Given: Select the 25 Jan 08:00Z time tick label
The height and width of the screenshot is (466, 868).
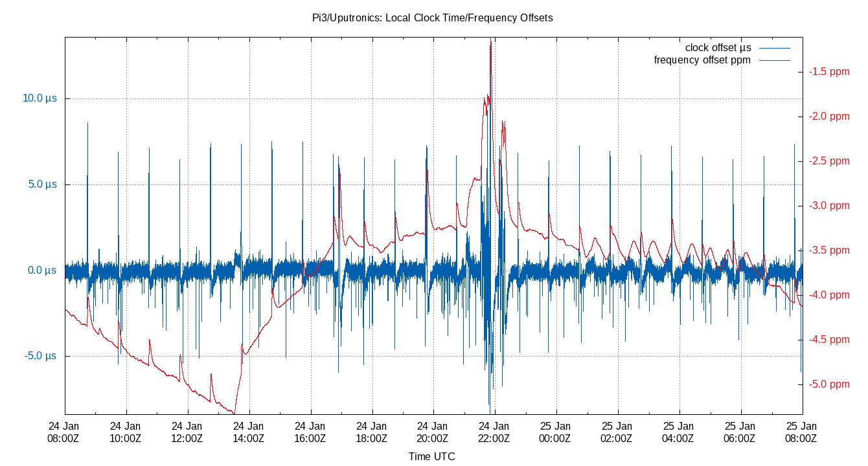Looking at the screenshot, I should click(801, 432).
